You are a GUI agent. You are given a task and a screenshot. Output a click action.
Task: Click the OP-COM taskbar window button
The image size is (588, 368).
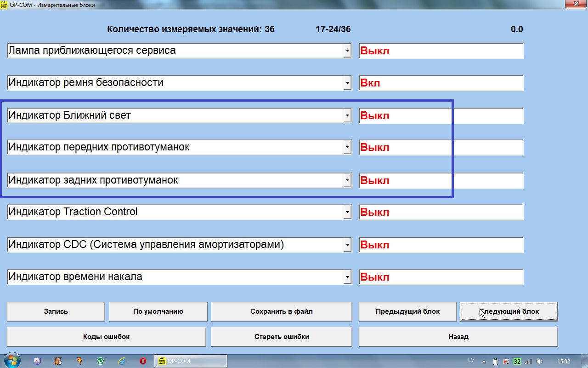click(x=191, y=361)
